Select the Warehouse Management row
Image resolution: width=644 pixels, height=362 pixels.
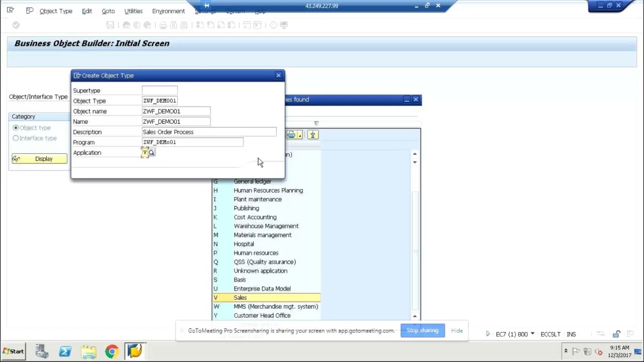(x=266, y=226)
